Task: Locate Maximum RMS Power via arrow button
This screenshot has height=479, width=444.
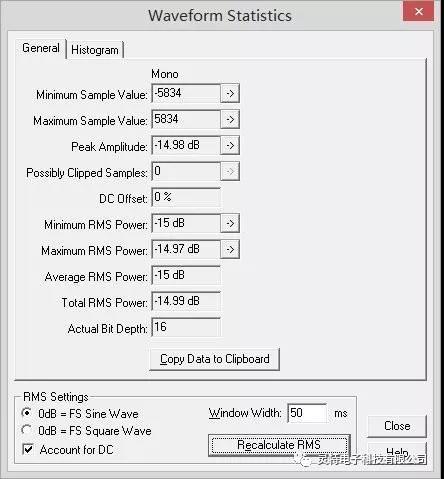Action: click(230, 249)
